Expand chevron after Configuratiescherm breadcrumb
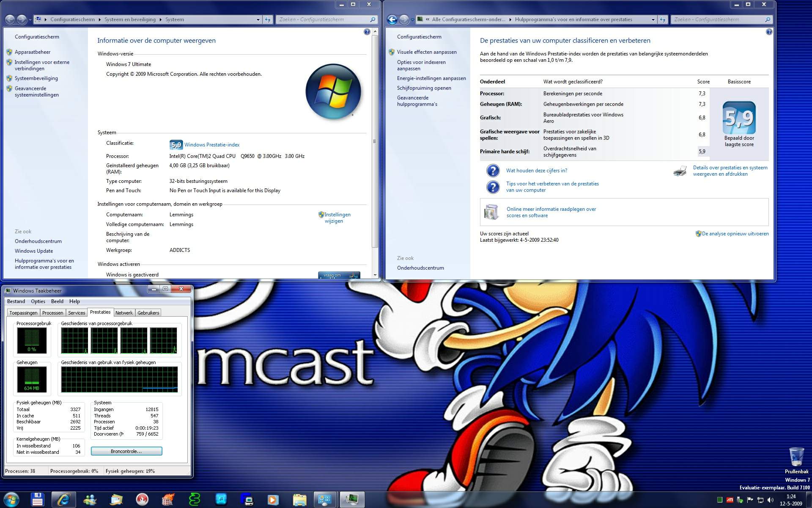This screenshot has height=508, width=812. point(100,19)
